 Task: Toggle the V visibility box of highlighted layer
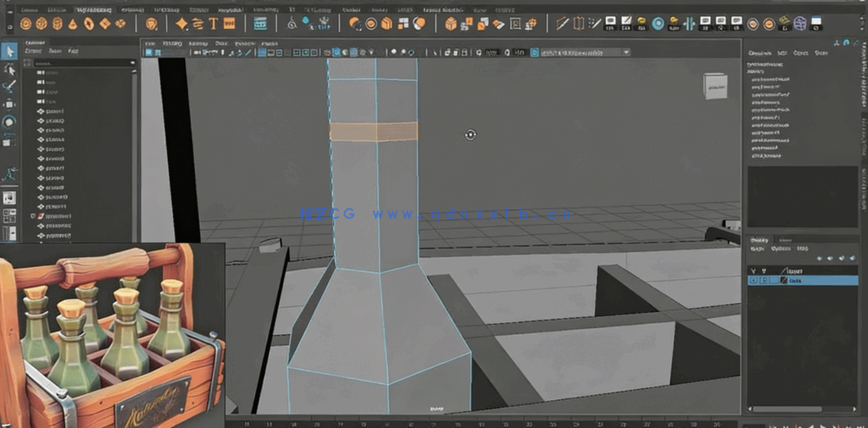tap(753, 281)
